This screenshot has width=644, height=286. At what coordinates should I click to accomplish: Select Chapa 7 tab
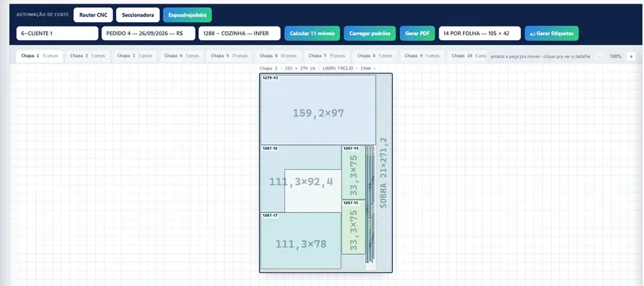coord(326,56)
